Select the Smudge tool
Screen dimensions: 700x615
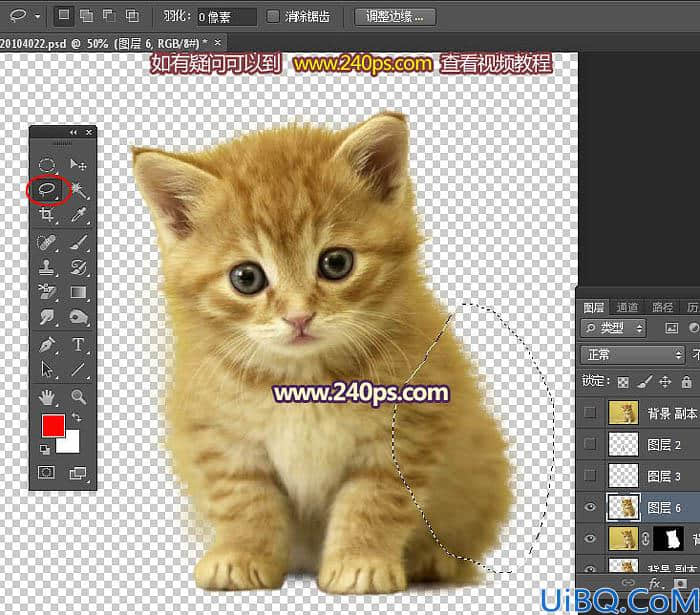click(46, 317)
